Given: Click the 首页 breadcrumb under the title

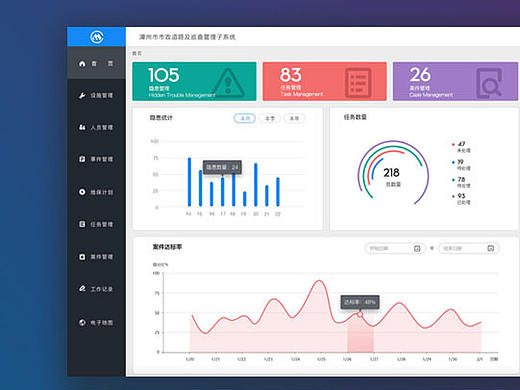Looking at the screenshot, I should (137, 53).
